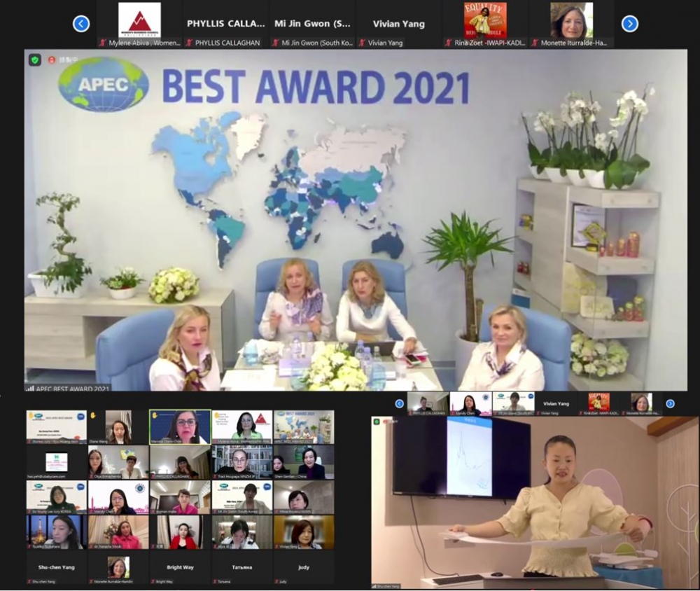Select Vivian Yang's video tile in the gallery grid

[x=304, y=532]
